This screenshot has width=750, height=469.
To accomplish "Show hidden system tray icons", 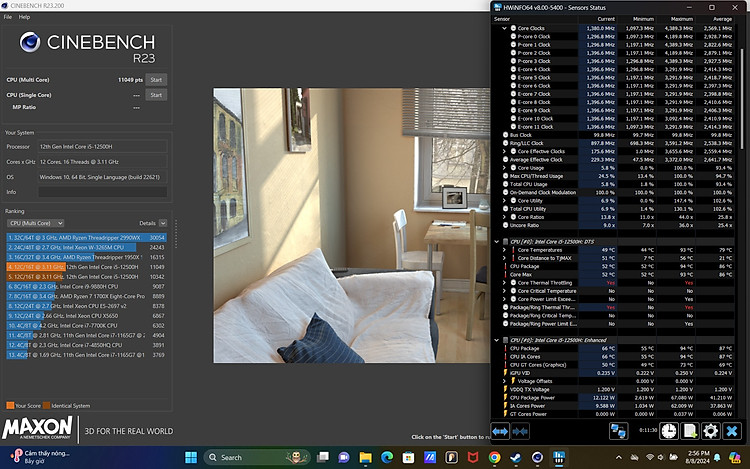I will coord(618,458).
